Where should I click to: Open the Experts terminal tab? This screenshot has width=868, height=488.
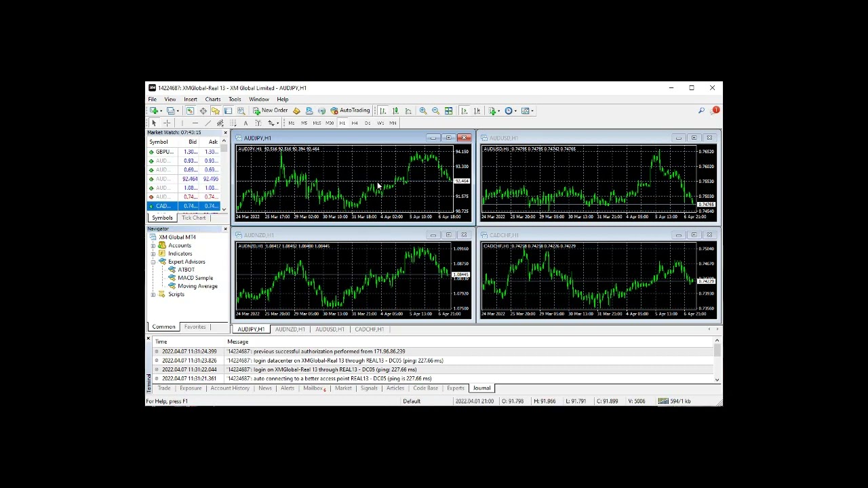click(x=455, y=388)
